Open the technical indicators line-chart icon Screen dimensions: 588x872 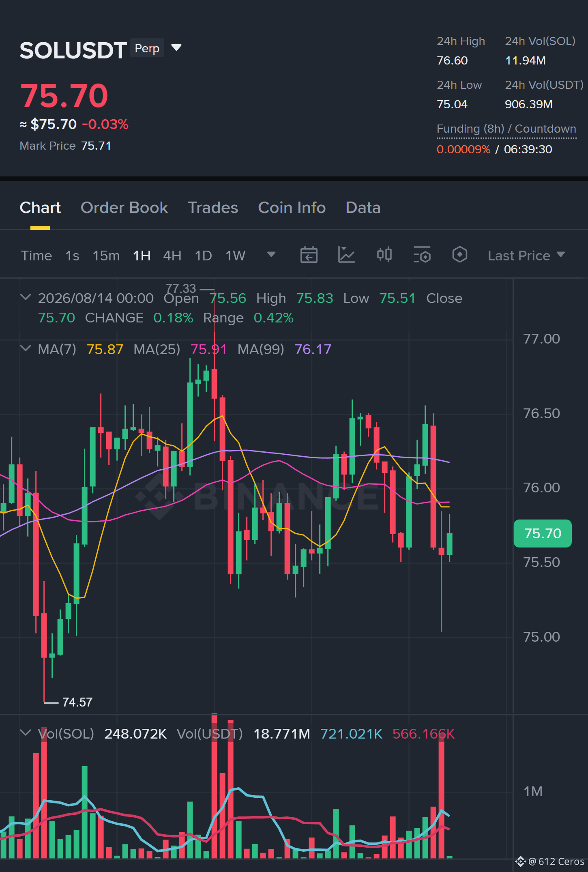pos(346,255)
